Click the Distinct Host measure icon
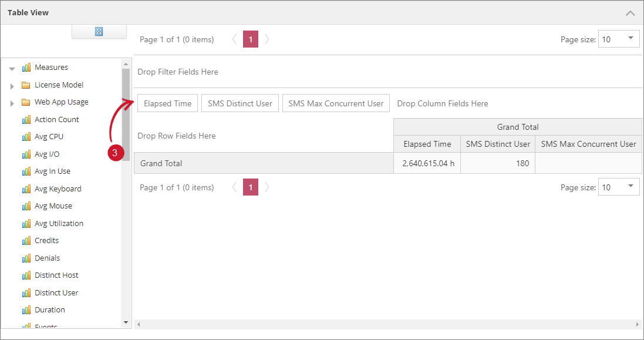This screenshot has height=340, width=644. 26,275
